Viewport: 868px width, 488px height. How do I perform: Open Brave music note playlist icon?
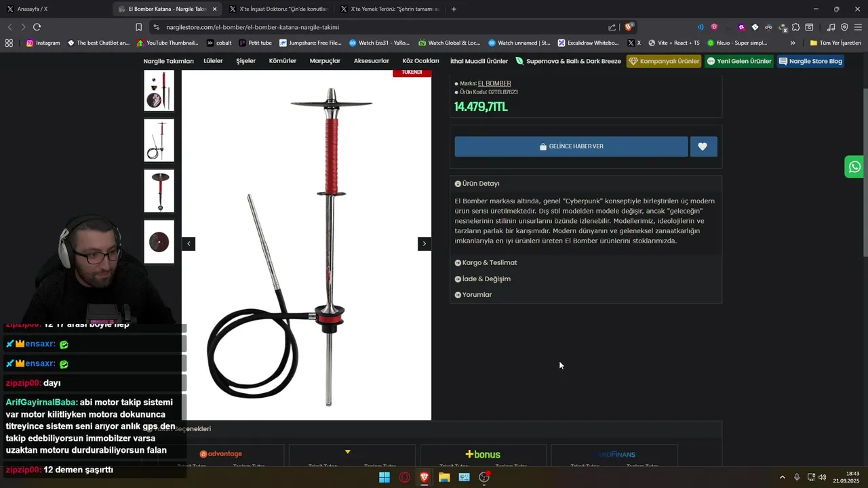831,27
